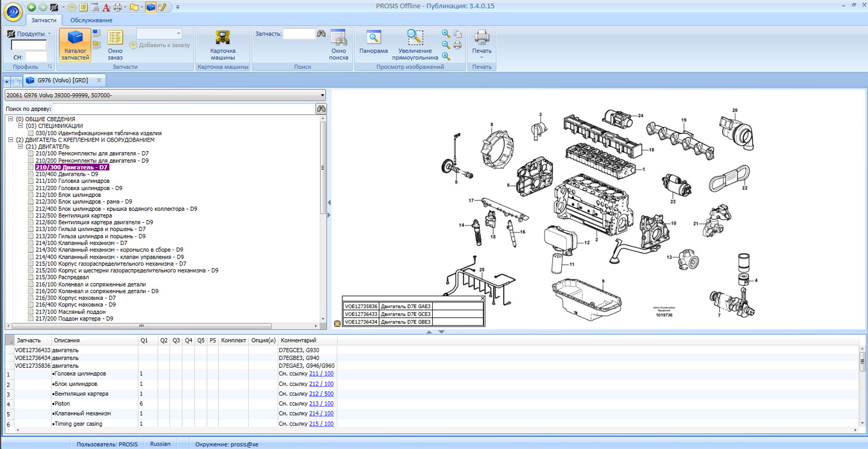
Task: Click binoculars next to tree search
Action: (321, 109)
